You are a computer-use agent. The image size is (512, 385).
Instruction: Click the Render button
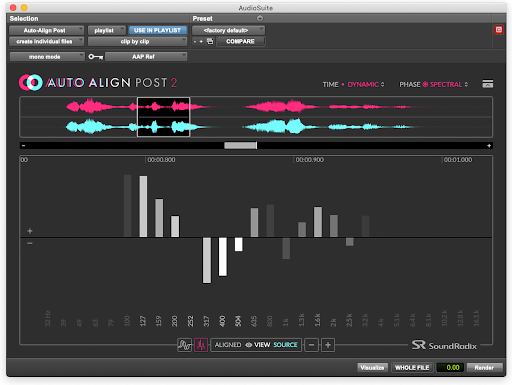[484, 367]
